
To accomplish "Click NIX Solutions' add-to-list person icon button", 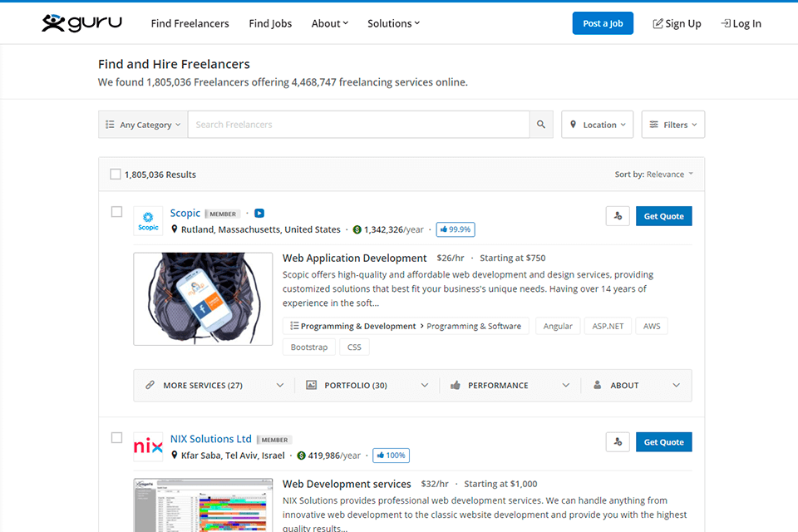I will tap(618, 442).
